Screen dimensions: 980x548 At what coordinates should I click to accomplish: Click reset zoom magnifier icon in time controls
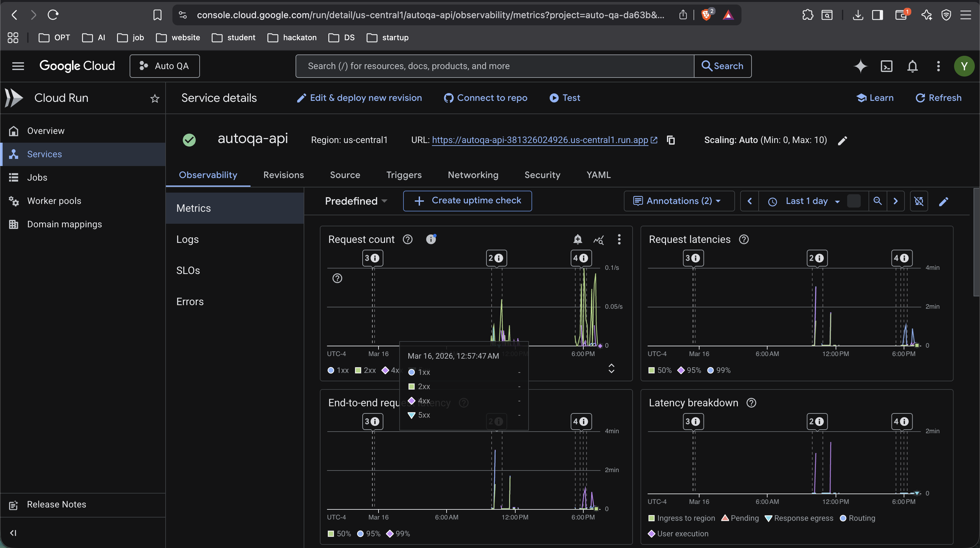[877, 201]
